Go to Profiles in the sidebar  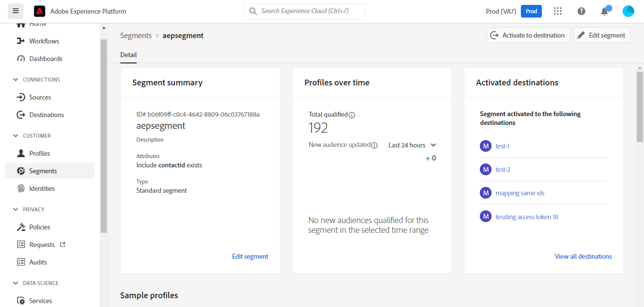(40, 153)
